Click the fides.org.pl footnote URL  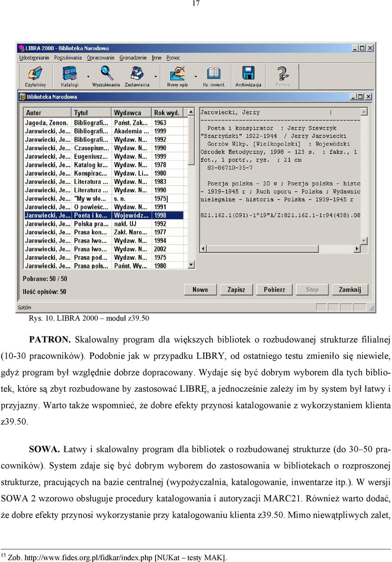pyautogui.click(x=88, y=558)
